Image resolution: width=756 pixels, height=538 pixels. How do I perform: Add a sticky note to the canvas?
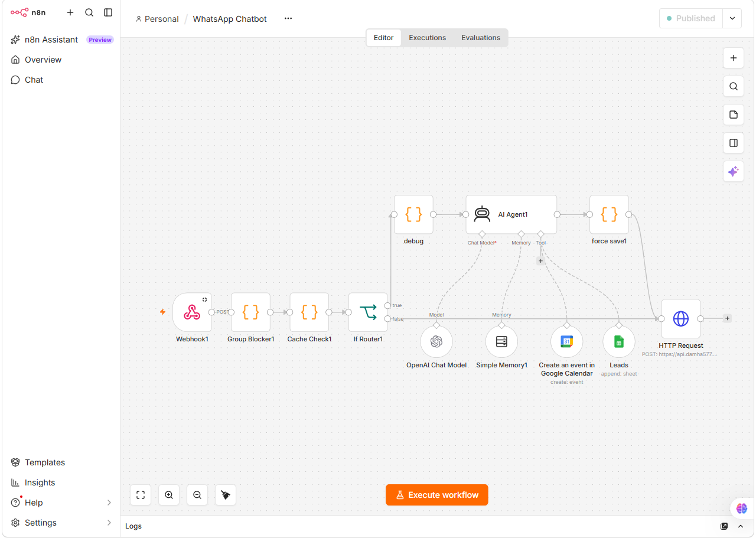734,115
